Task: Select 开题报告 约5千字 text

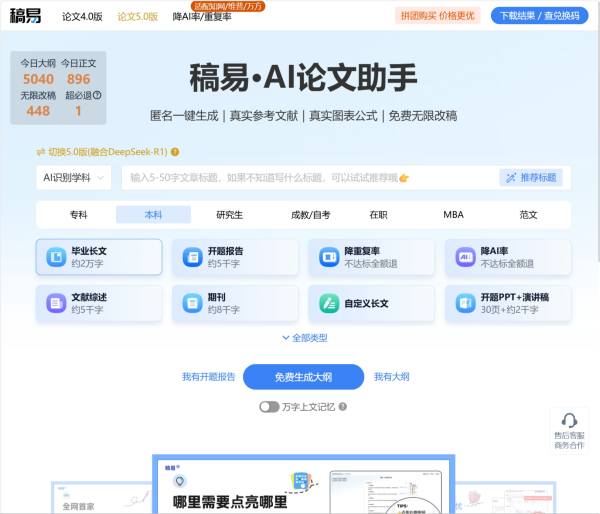Action: pos(225,257)
